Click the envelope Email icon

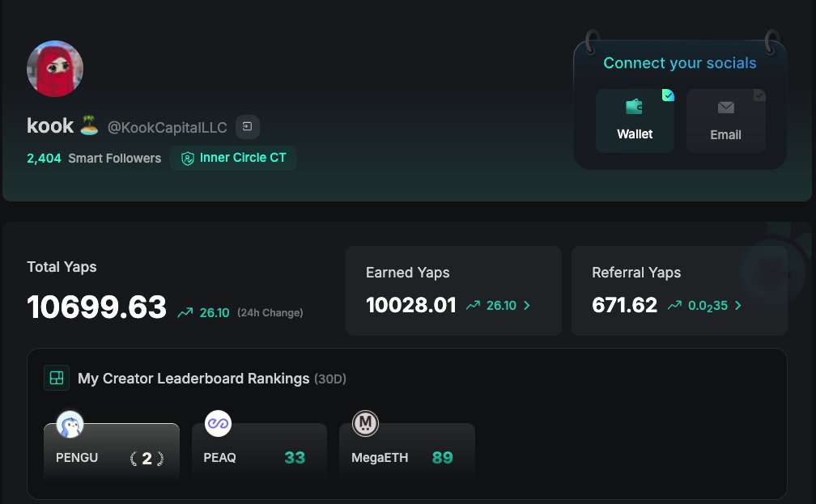[x=726, y=107]
